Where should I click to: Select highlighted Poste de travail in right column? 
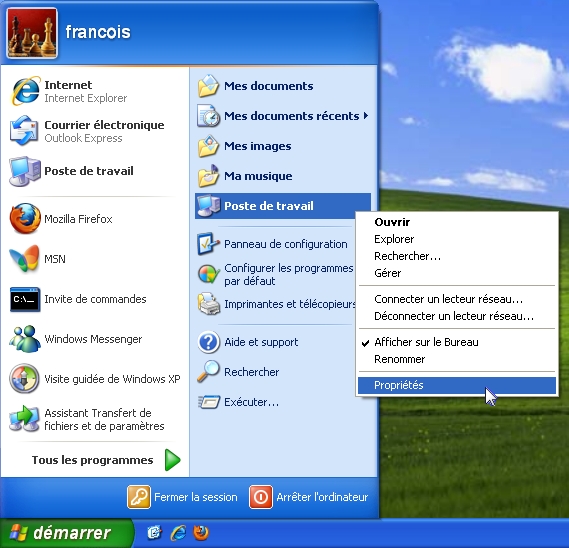pos(283,206)
